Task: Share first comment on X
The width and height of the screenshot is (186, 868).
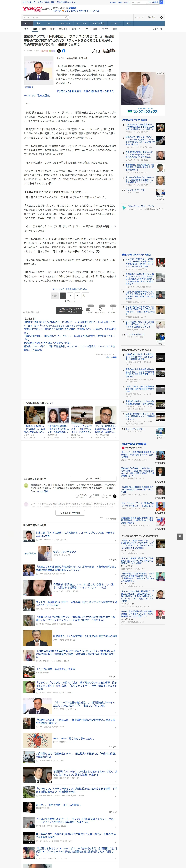Action: pos(114,496)
